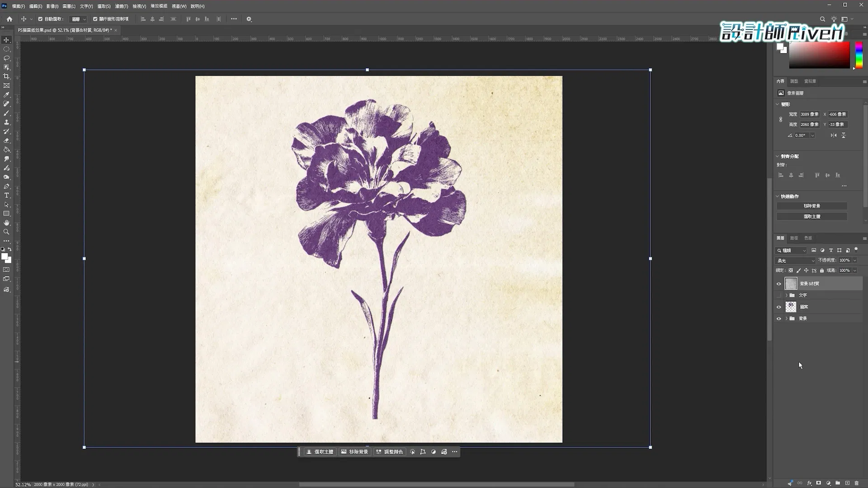Hide the 圖案 layer
Screen dimensions: 868x488
[x=779, y=307]
